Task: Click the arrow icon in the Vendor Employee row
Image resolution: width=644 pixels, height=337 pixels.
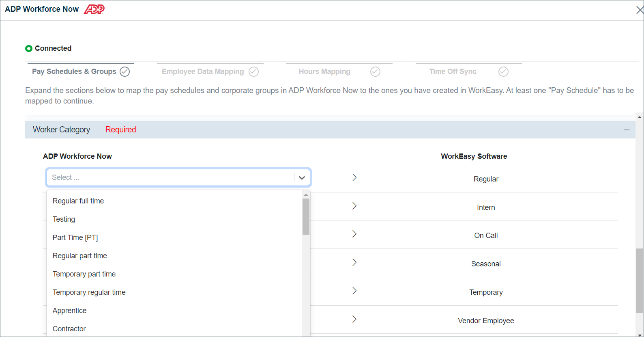Action: click(354, 319)
